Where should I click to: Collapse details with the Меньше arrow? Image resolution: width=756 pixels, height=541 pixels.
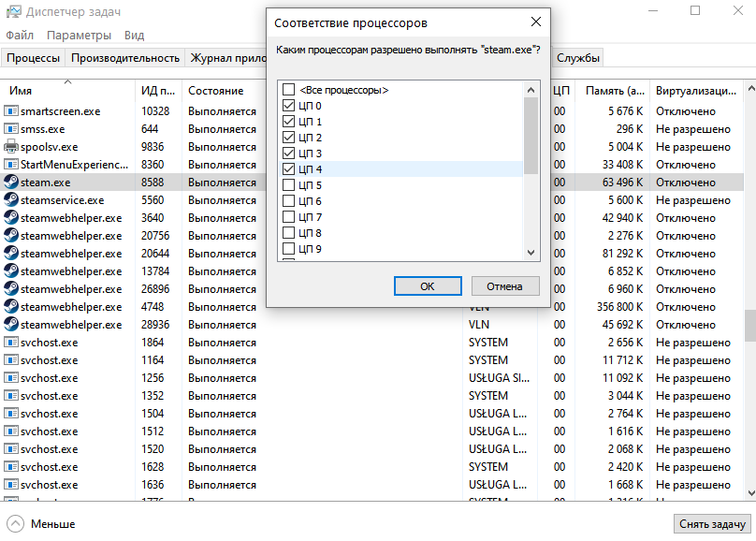15,523
